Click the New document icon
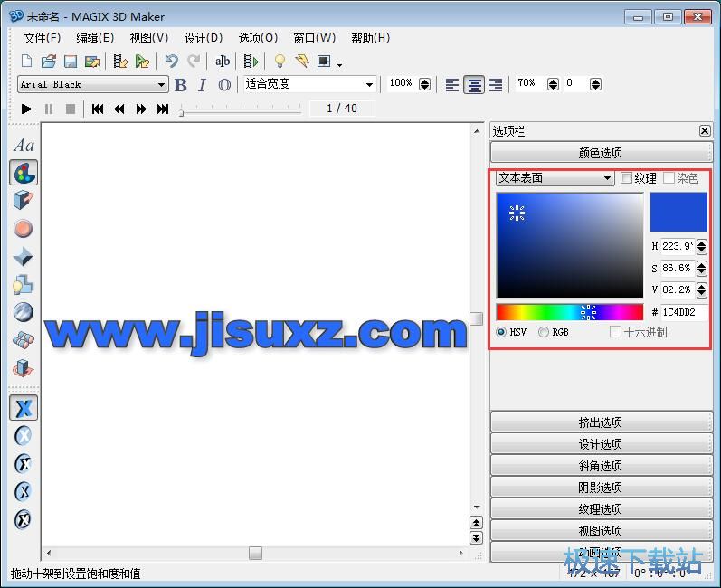This screenshot has width=721, height=588. click(x=26, y=62)
